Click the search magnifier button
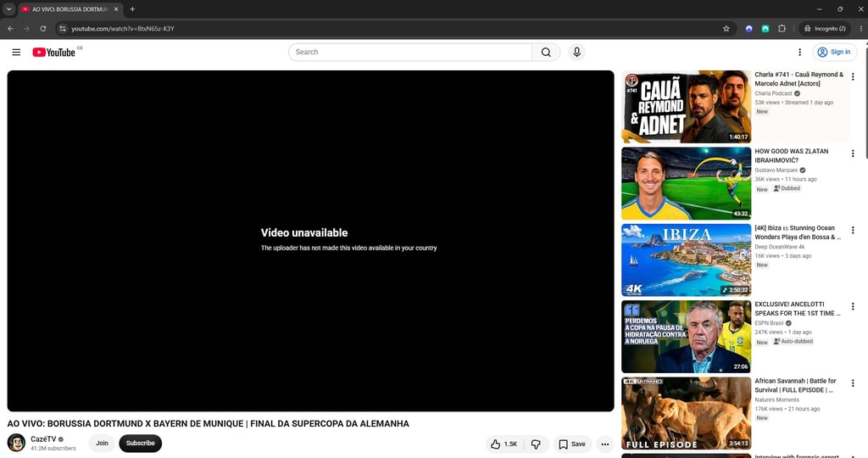The image size is (868, 458). coord(546,52)
